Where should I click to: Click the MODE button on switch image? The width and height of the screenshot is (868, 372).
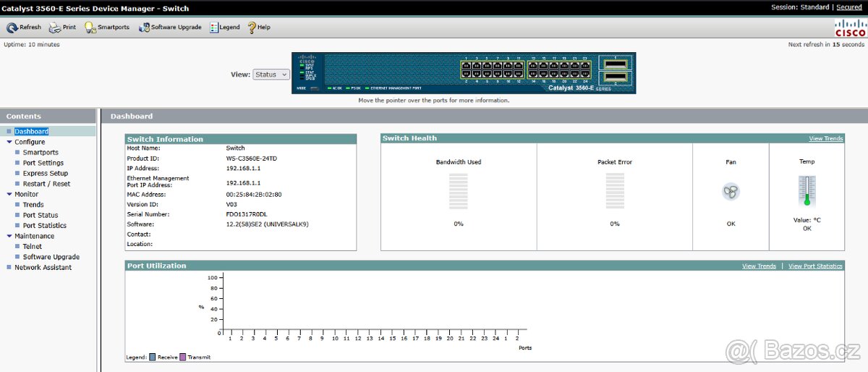(x=315, y=88)
